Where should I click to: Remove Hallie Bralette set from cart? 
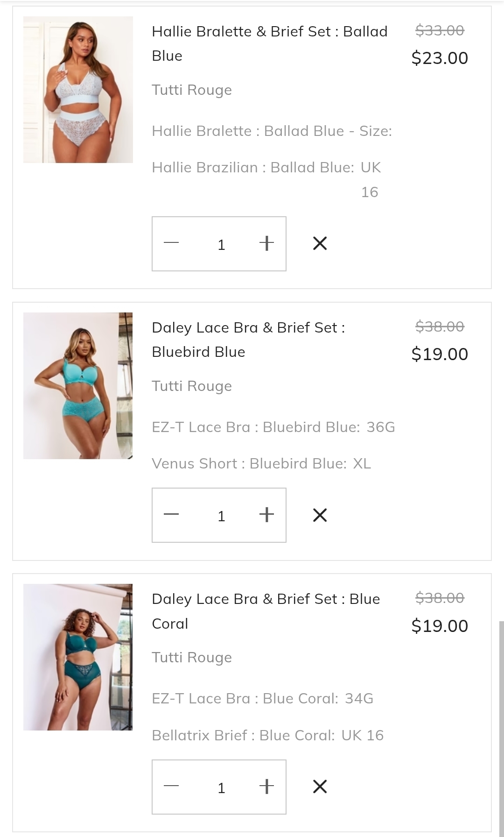pos(320,243)
